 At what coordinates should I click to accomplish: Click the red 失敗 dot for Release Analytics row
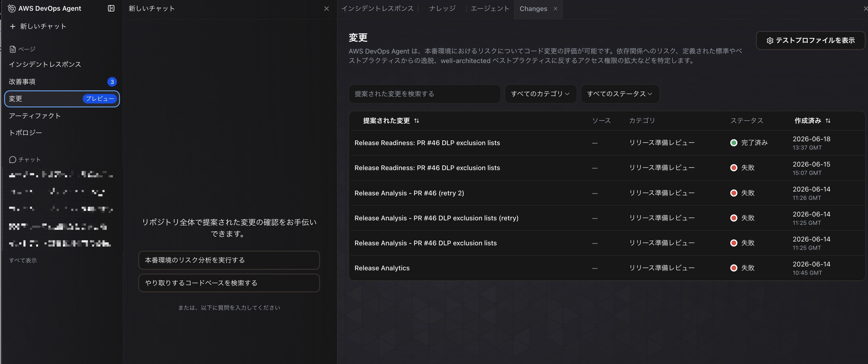[x=734, y=268]
